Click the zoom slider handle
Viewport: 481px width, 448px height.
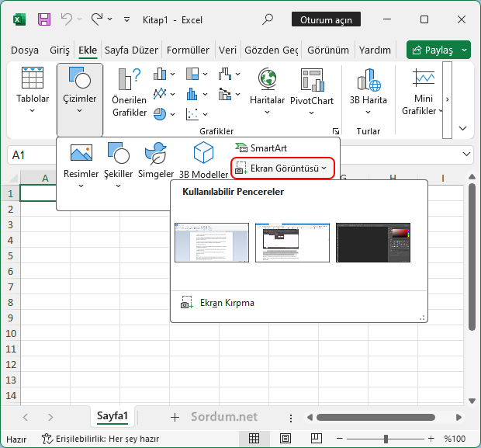386,439
